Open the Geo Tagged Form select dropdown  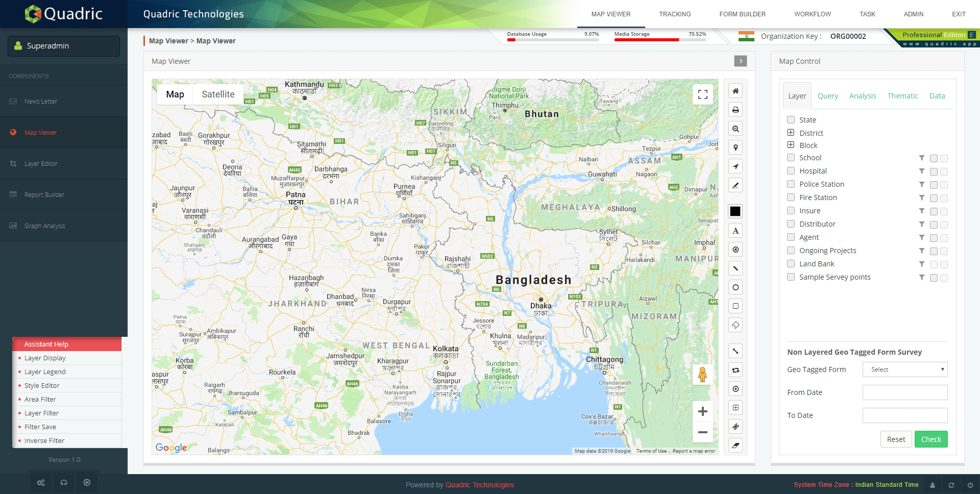pyautogui.click(x=905, y=369)
